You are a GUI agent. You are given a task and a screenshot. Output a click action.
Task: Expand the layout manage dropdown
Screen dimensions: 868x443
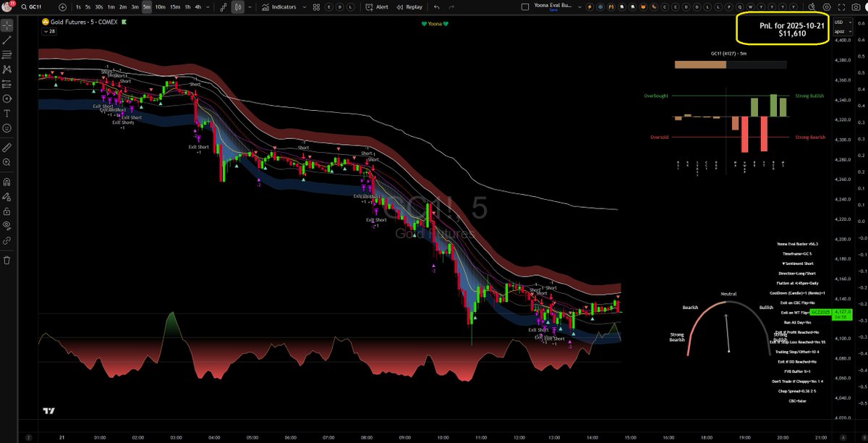coord(579,7)
